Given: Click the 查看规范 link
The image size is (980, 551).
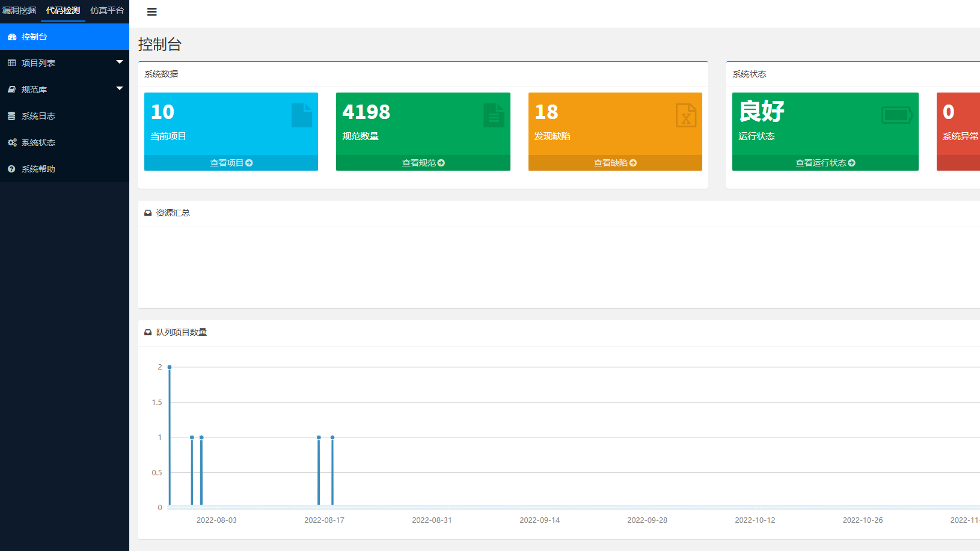Looking at the screenshot, I should click(423, 163).
